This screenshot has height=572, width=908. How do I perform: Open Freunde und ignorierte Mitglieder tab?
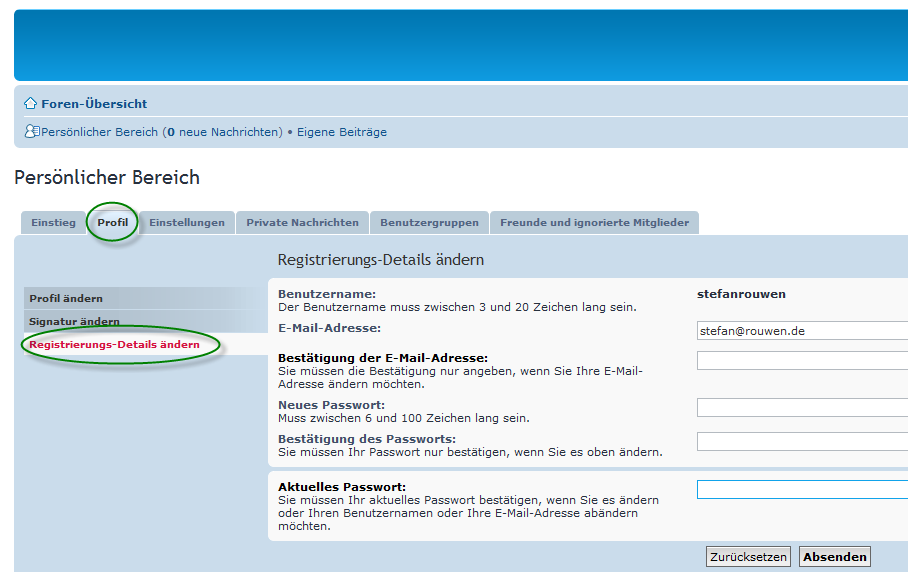(594, 223)
